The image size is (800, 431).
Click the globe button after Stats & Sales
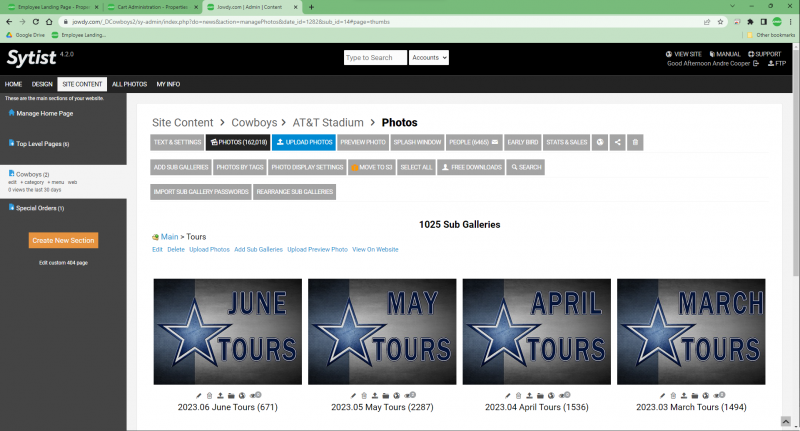tap(600, 142)
